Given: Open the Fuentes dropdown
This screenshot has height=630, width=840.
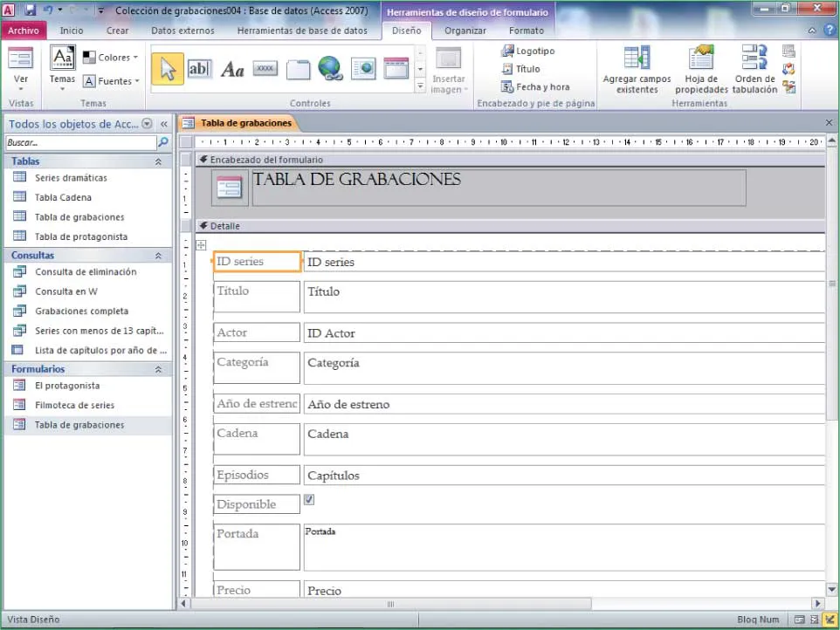Looking at the screenshot, I should (x=112, y=81).
